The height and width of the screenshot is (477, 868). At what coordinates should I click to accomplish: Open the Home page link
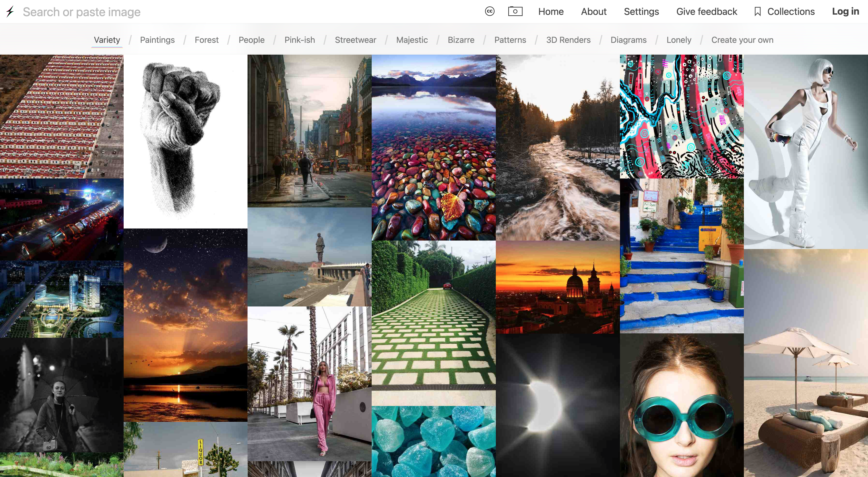(x=551, y=12)
